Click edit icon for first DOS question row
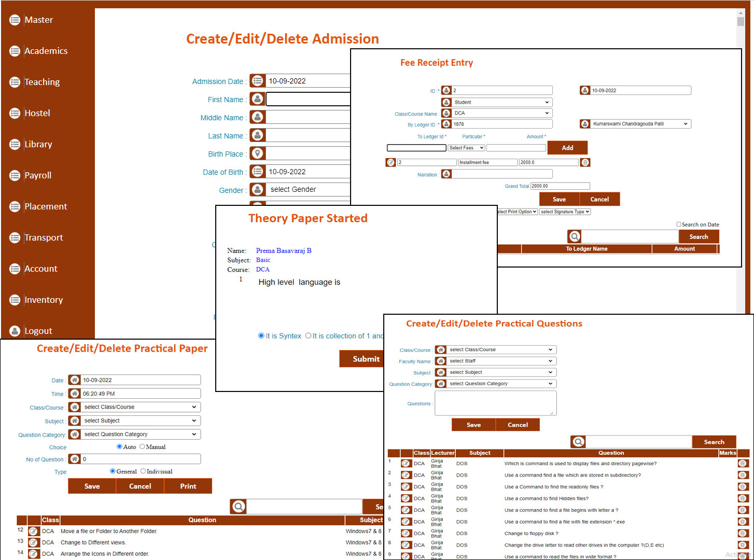Screen dimensions: 754x560 406,464
